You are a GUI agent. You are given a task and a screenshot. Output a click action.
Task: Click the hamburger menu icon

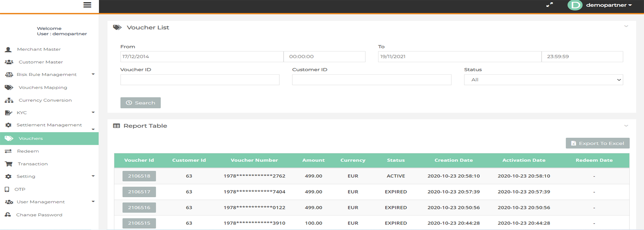click(x=87, y=5)
